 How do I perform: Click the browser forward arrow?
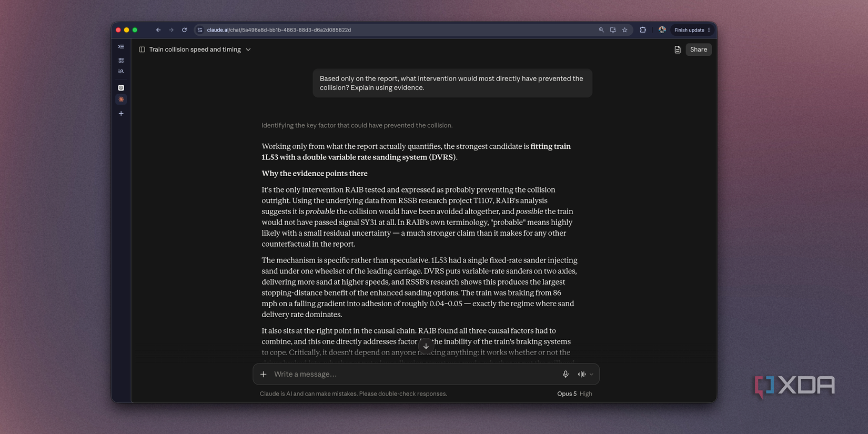pyautogui.click(x=171, y=30)
